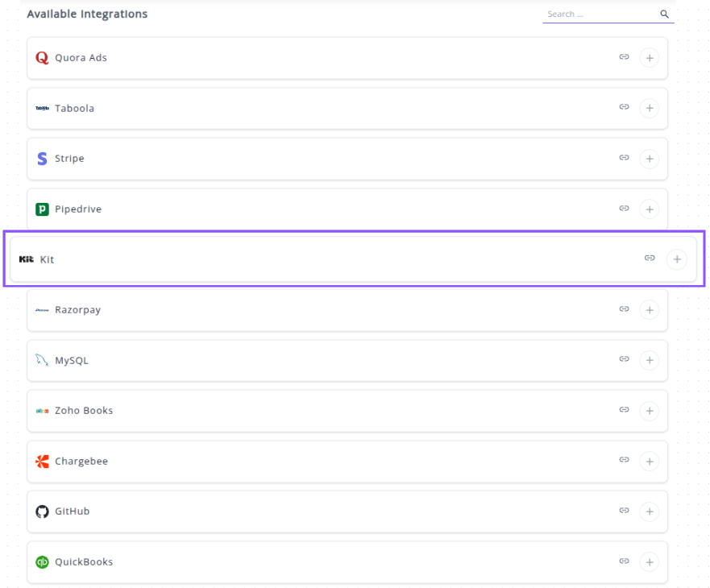710x588 pixels.
Task: Click the Quora Ads logo
Action: (x=42, y=58)
